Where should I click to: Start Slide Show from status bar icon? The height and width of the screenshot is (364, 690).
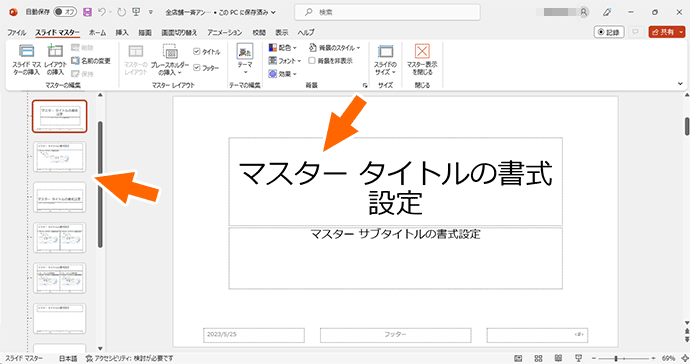tap(578, 358)
